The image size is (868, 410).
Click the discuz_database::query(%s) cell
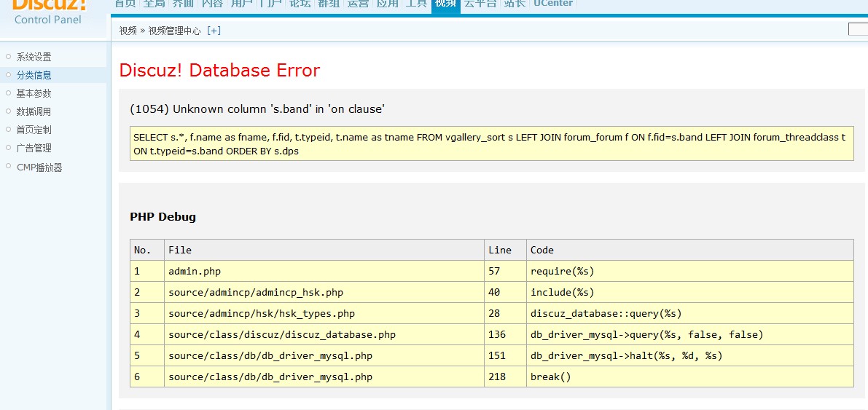click(x=689, y=313)
